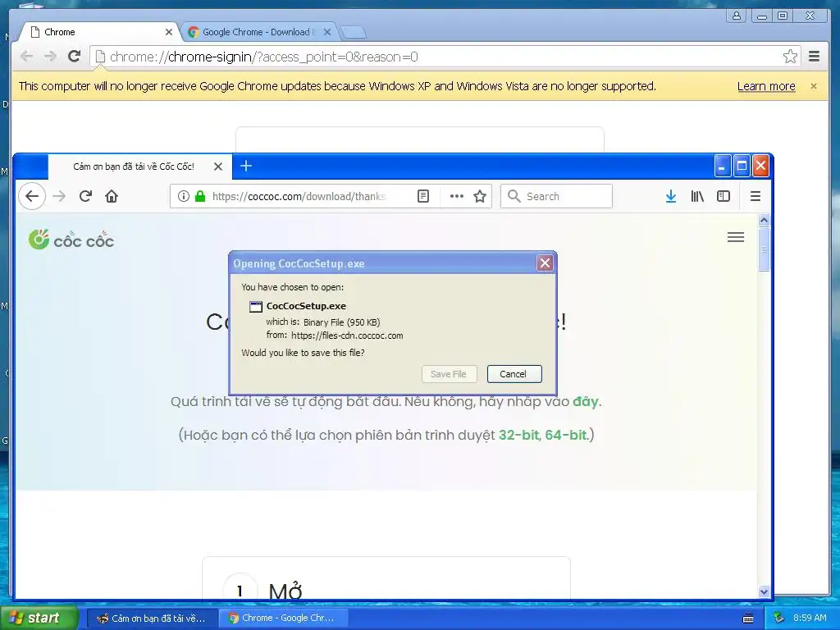The width and height of the screenshot is (840, 630).
Task: Close the Chrome sign-in tab
Action: (x=169, y=32)
